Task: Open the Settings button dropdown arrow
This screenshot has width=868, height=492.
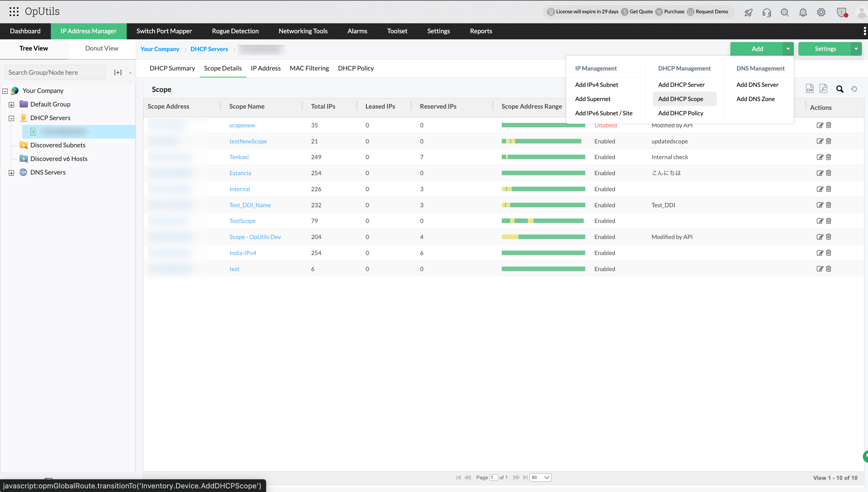Action: point(856,49)
